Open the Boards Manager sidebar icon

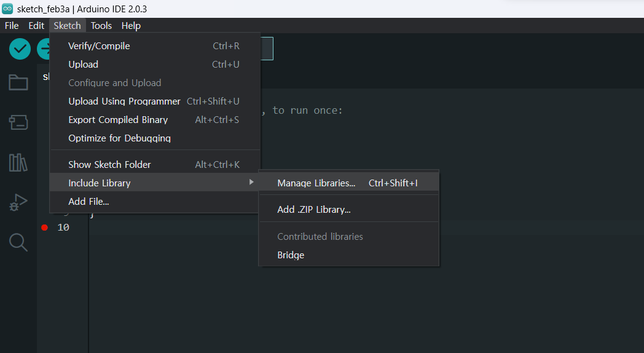pyautogui.click(x=18, y=122)
